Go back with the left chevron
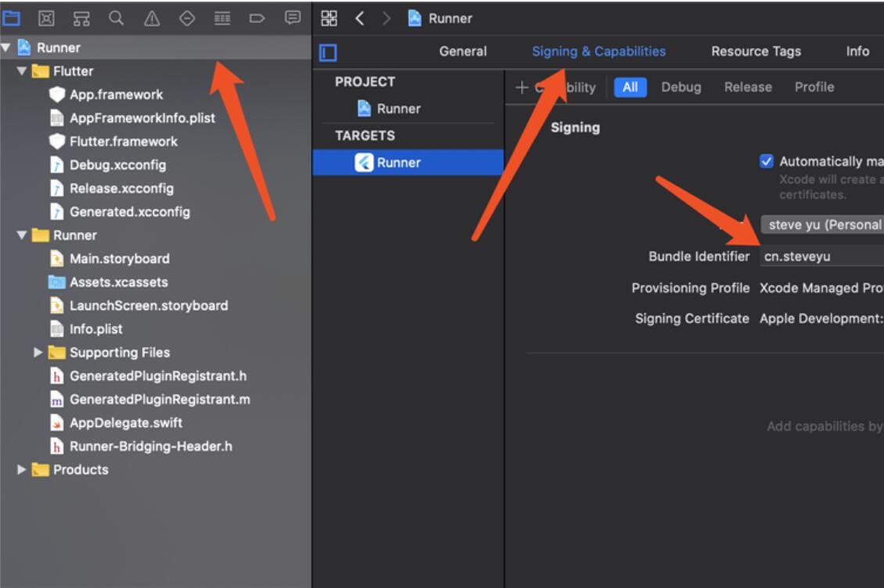The height and width of the screenshot is (588, 884). pyautogui.click(x=359, y=19)
